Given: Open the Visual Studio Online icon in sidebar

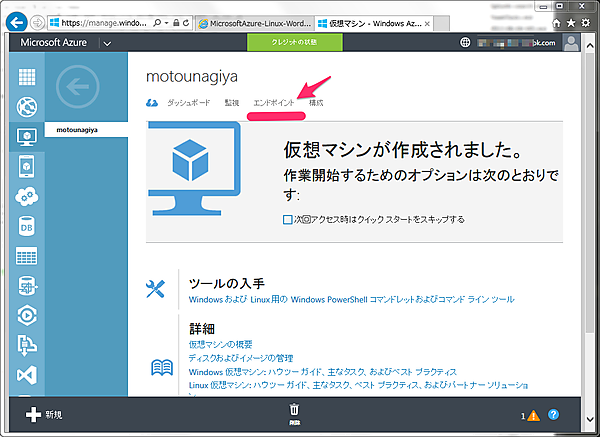Looking at the screenshot, I should tap(27, 375).
